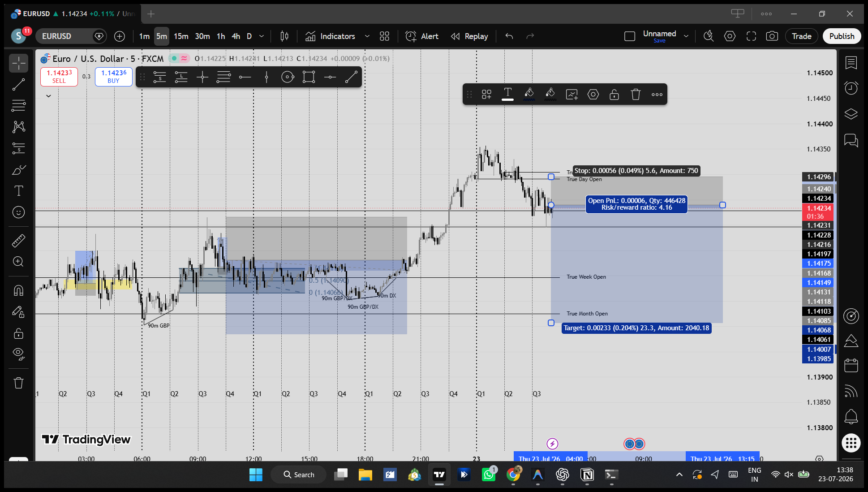Image resolution: width=868 pixels, height=492 pixels.
Task: Switch to the 1m timeframe
Action: click(144, 36)
